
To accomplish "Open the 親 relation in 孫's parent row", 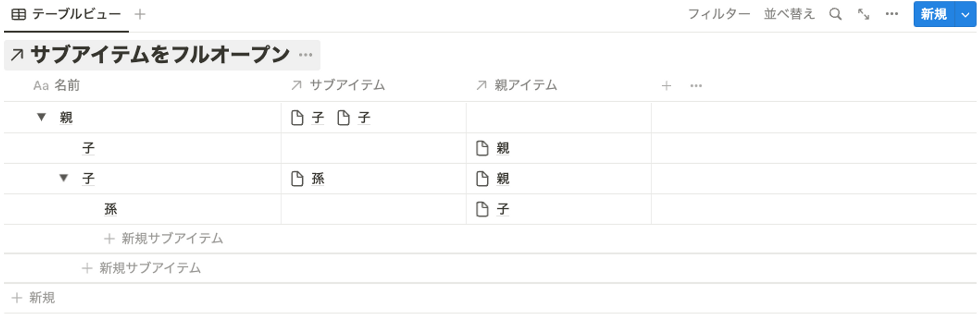I will (493, 179).
